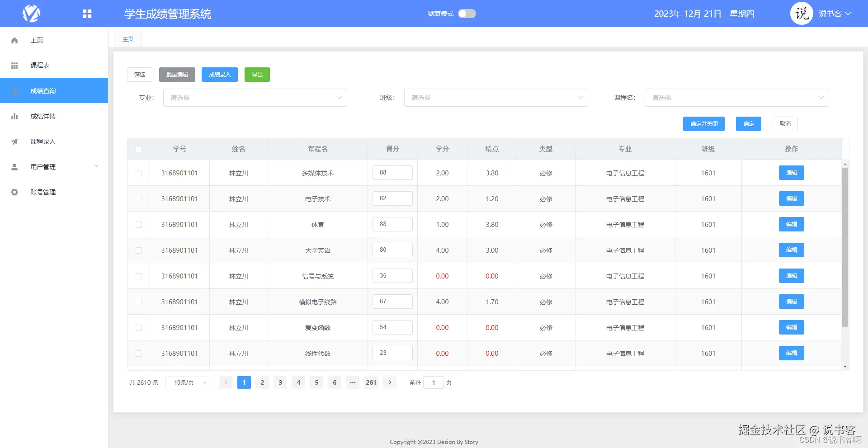Screen dimensions: 868x448
Task: Click the score field showing 62
Action: (392, 198)
